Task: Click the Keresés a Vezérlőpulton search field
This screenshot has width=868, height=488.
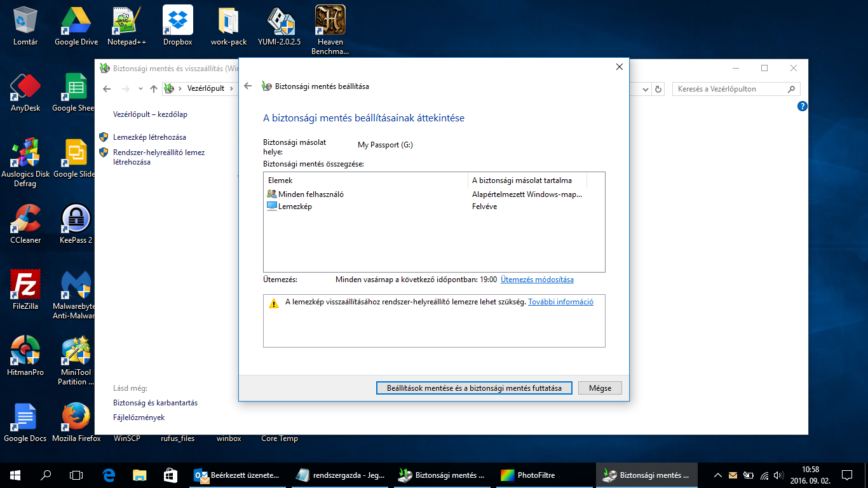Action: [729, 89]
